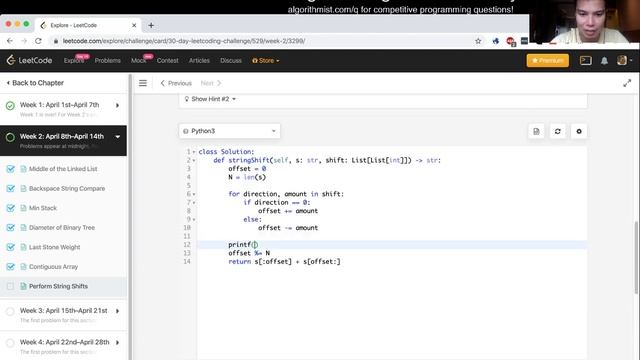The height and width of the screenshot is (360, 640).
Task: Go Back to Chapter
Action: [35, 83]
